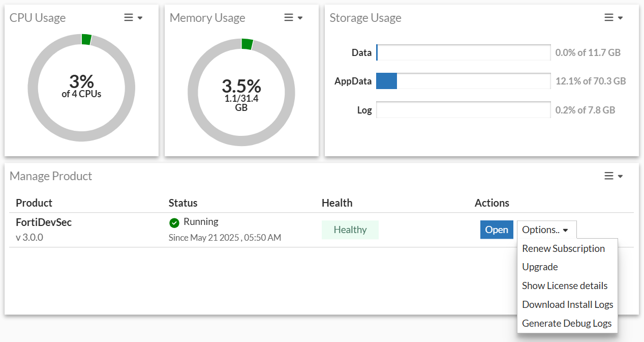The height and width of the screenshot is (342, 644).
Task: Open the FortiDevSec product
Action: [497, 230]
